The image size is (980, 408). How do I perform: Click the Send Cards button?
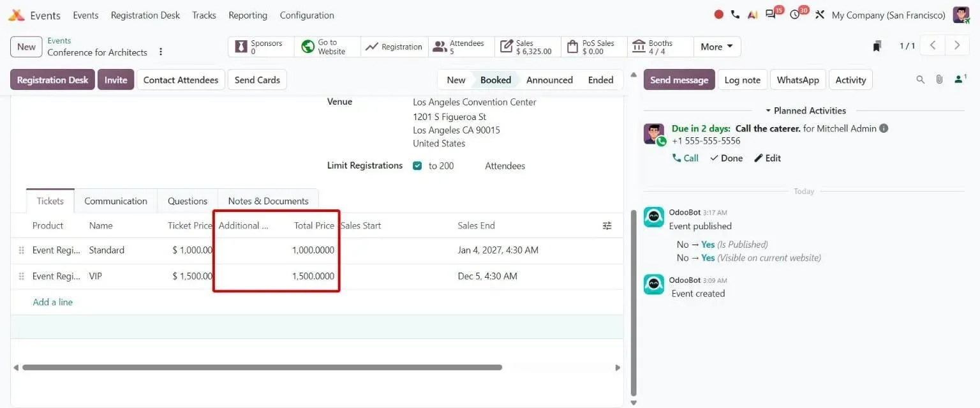pyautogui.click(x=257, y=80)
